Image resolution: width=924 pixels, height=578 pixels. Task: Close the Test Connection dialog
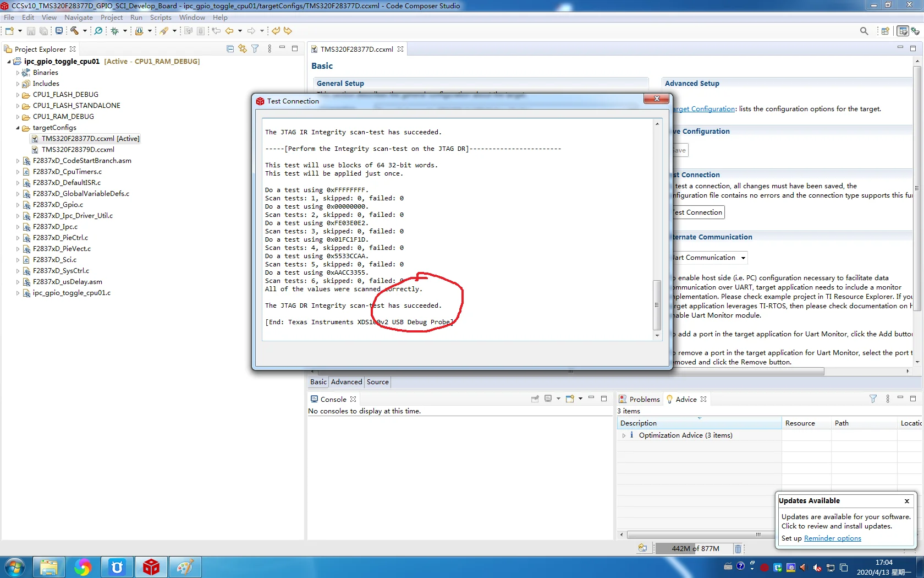tap(657, 99)
